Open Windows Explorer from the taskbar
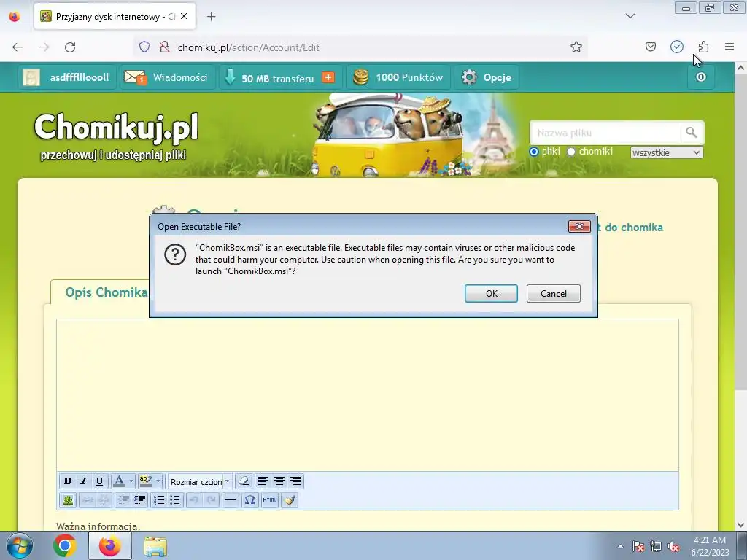Image resolution: width=747 pixels, height=560 pixels. pos(155,546)
